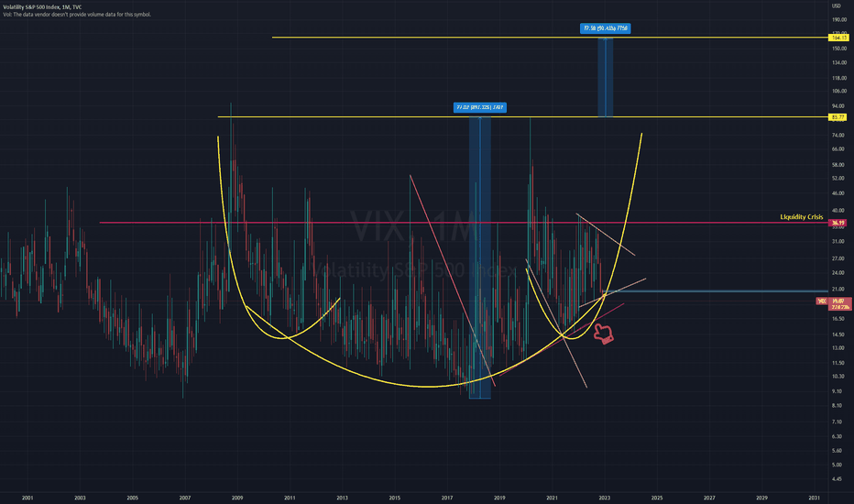Click the 5.60 price axis label

pyautogui.click(x=837, y=451)
